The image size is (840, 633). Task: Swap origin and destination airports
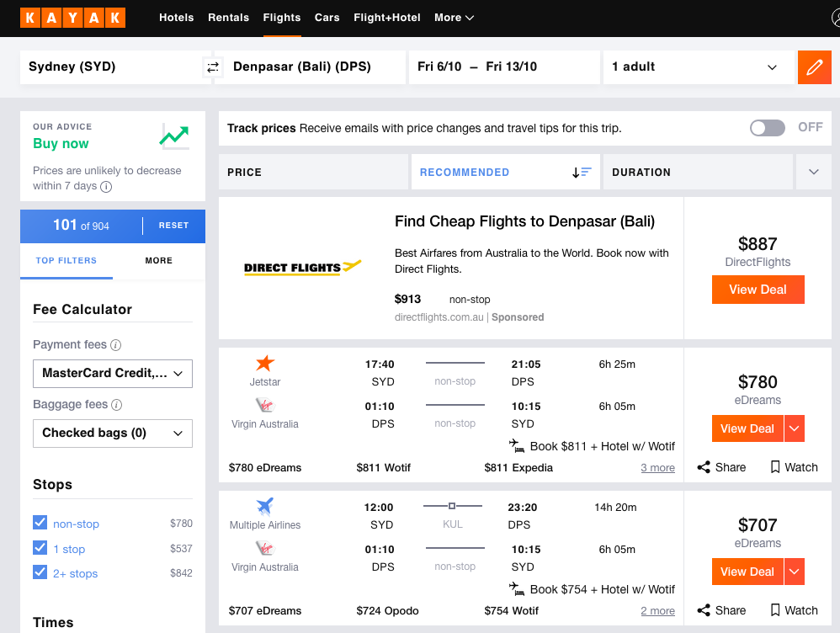tap(213, 67)
